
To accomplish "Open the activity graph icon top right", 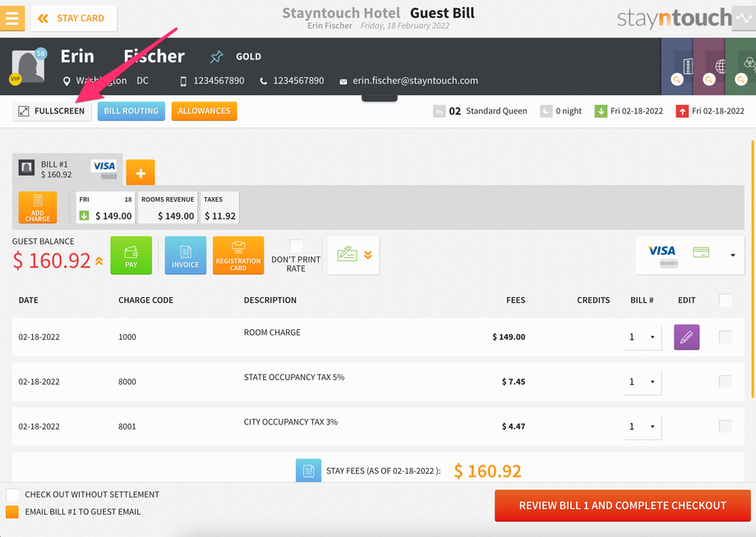I will 744,18.
